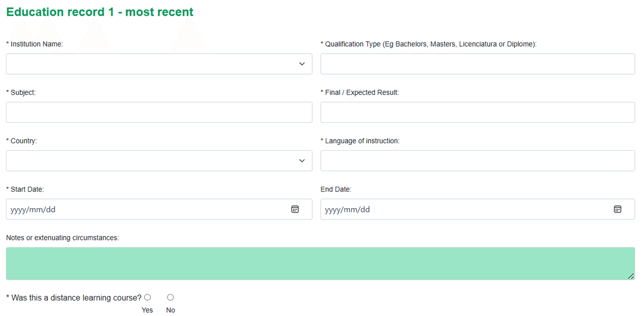Click the Subject text field
The image size is (644, 316).
pos(159,113)
